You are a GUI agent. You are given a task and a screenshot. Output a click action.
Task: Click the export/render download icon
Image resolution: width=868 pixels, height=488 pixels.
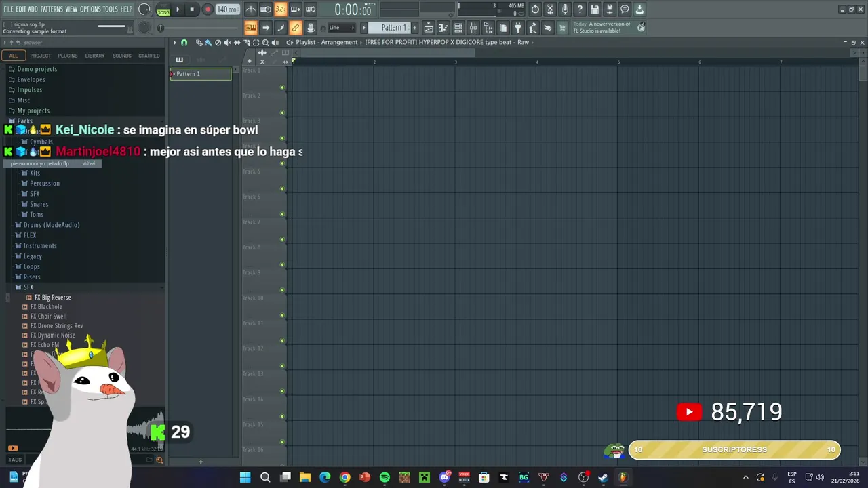(x=639, y=9)
